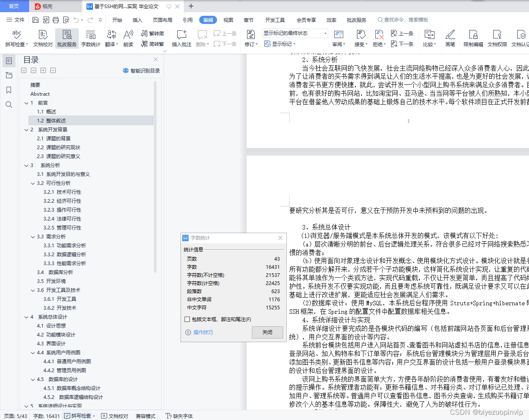Toggle spell check in the status bar

80,416
